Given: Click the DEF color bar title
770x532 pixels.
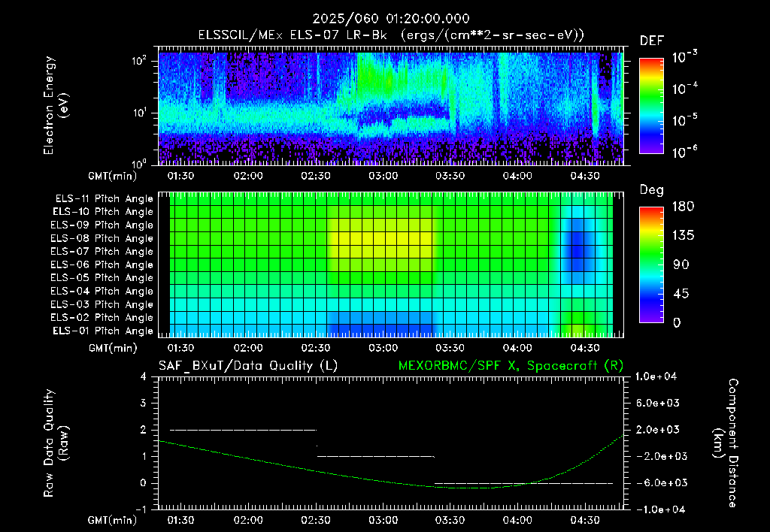Looking at the screenshot, I should pos(652,41).
